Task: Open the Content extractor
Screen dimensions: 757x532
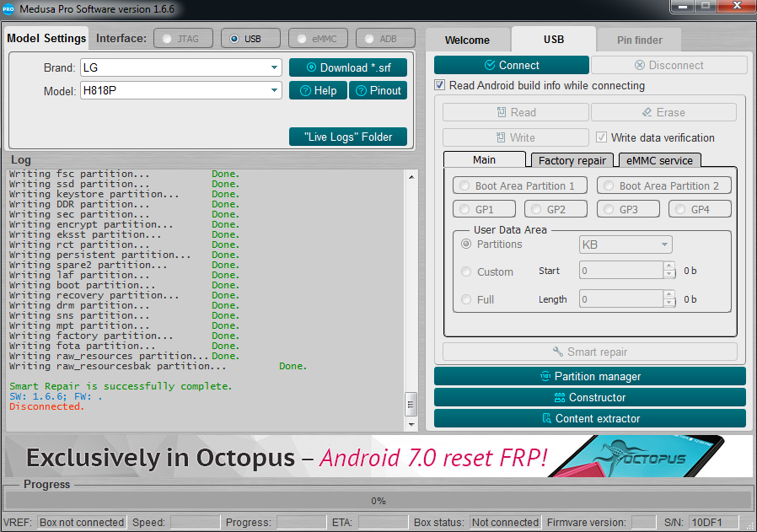Action: [590, 418]
